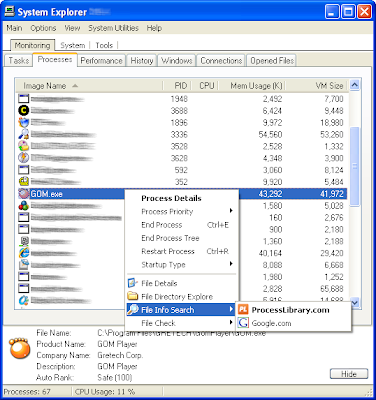Click the icon of process PID 3528
Screen dimensions: 376x400
23,146
